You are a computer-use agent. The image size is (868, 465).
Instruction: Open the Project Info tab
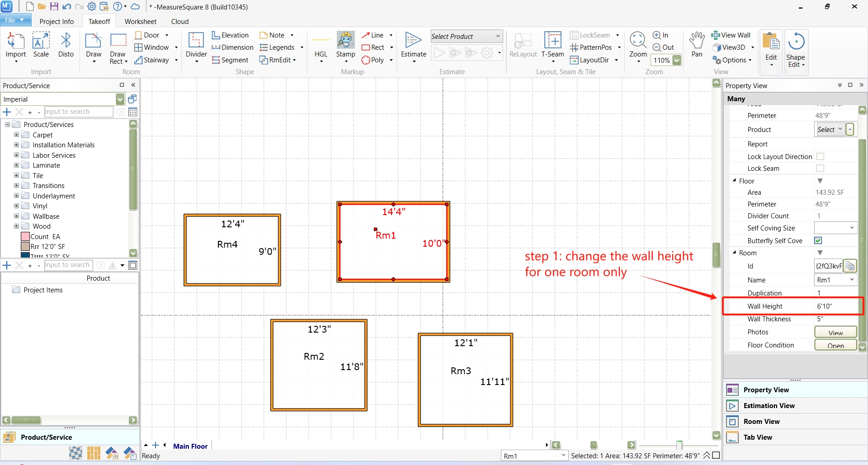(57, 21)
